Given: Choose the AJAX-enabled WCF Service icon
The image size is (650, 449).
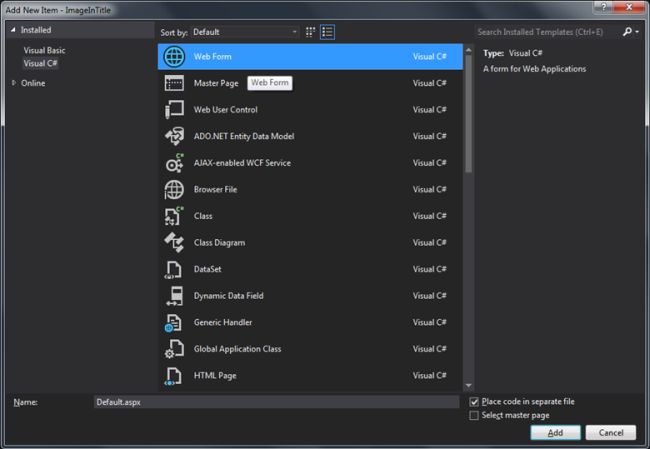Looking at the screenshot, I should tap(174, 163).
